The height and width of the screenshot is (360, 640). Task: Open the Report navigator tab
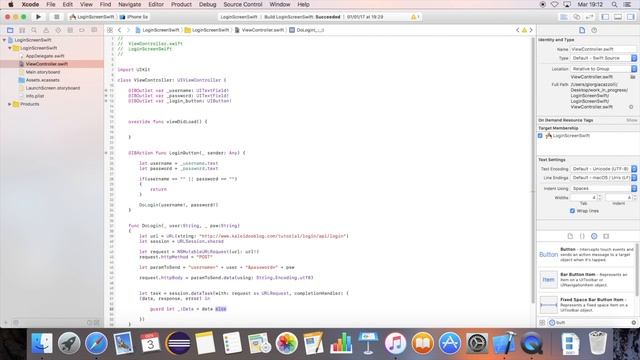coord(94,30)
